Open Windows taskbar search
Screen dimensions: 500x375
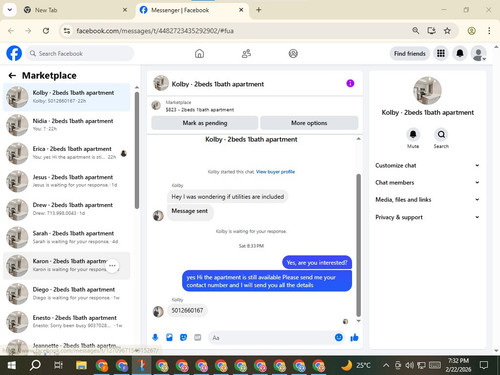[35, 365]
